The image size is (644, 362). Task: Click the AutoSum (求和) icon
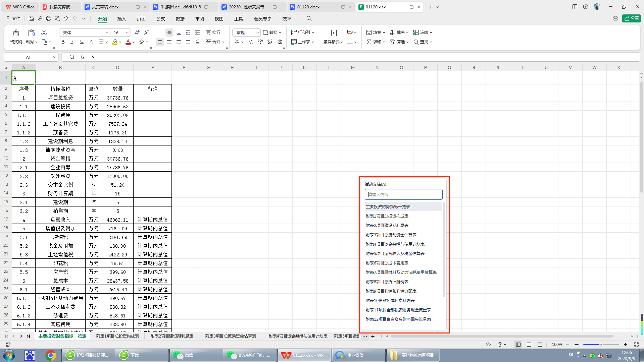pyautogui.click(x=373, y=42)
